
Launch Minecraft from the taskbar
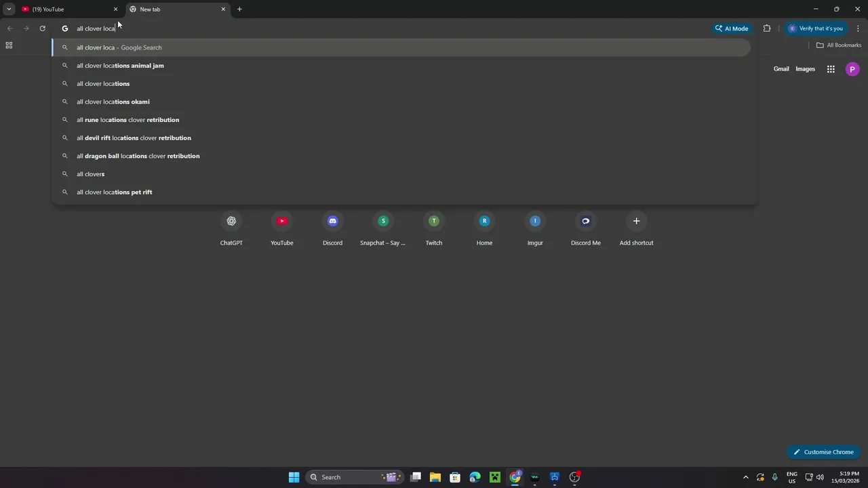[x=495, y=477]
